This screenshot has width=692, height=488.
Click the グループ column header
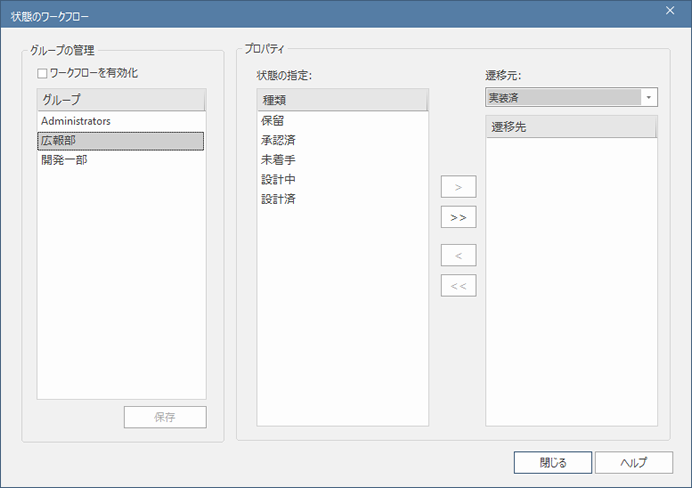(x=120, y=100)
